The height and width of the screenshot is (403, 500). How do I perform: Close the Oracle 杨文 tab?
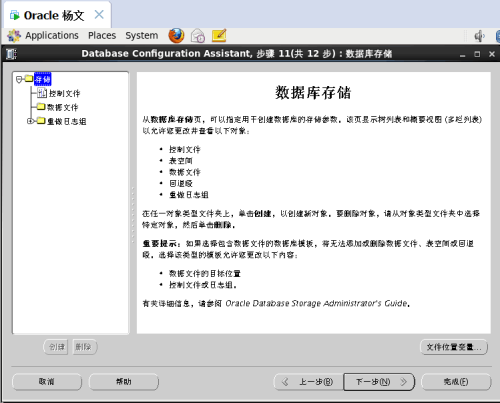click(99, 15)
